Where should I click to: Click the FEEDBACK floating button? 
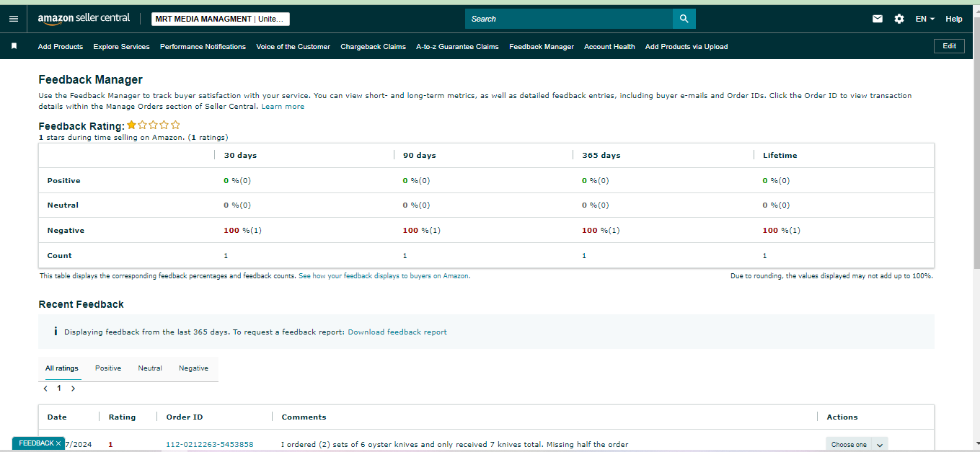36,443
